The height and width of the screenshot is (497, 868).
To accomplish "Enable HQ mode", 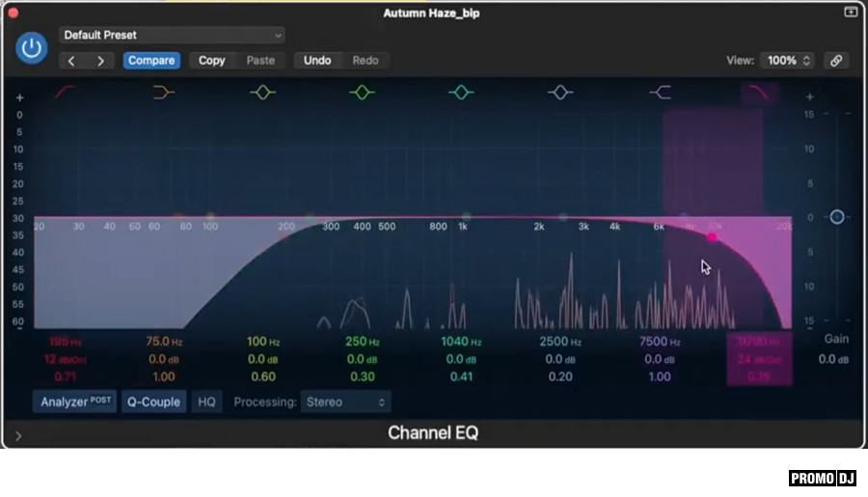I will click(206, 401).
